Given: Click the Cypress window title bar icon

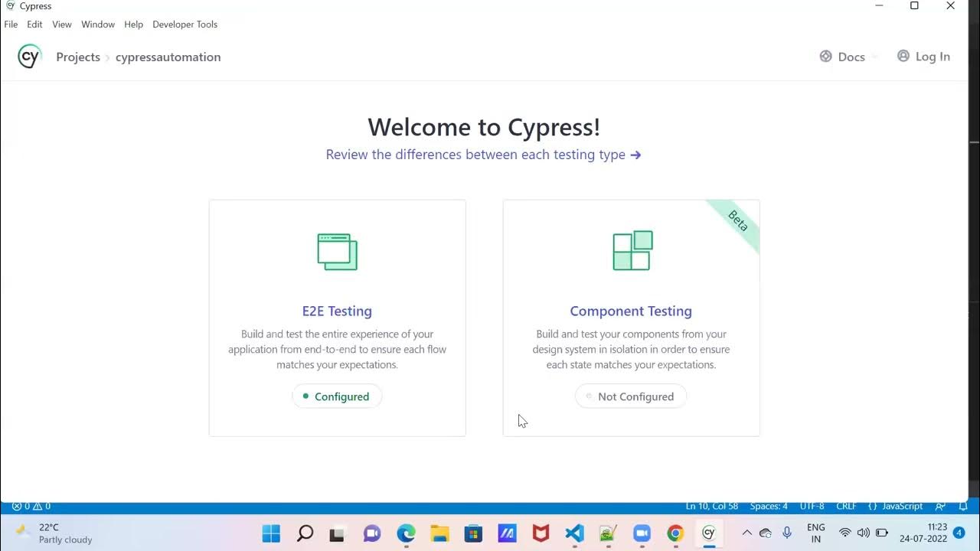Looking at the screenshot, I should click(10, 6).
